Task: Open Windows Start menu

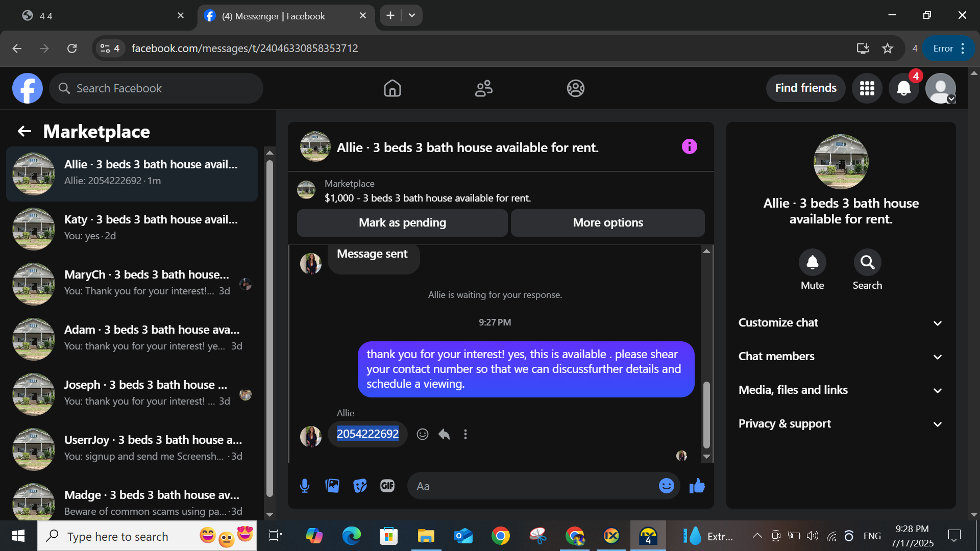Action: (x=18, y=536)
